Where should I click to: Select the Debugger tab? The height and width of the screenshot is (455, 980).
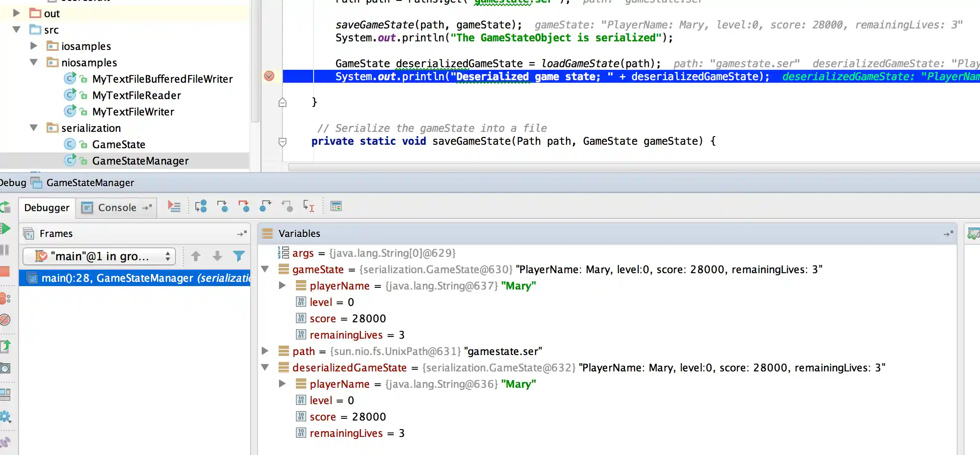coord(47,208)
